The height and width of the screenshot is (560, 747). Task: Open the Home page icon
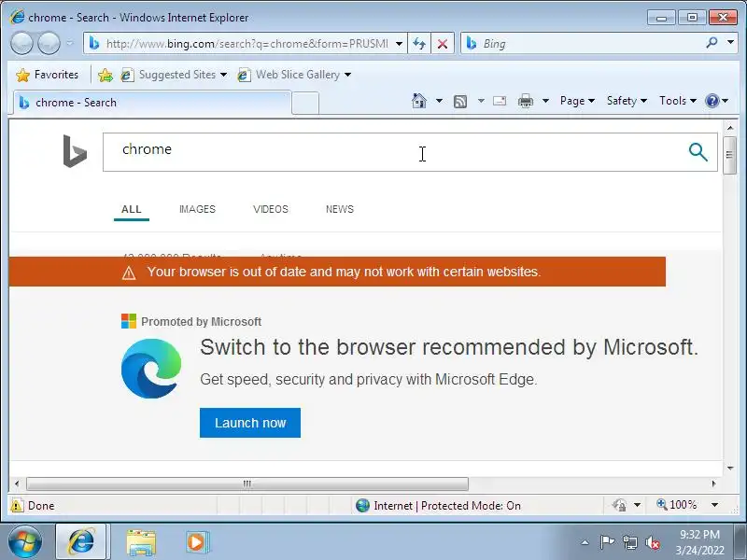point(419,101)
